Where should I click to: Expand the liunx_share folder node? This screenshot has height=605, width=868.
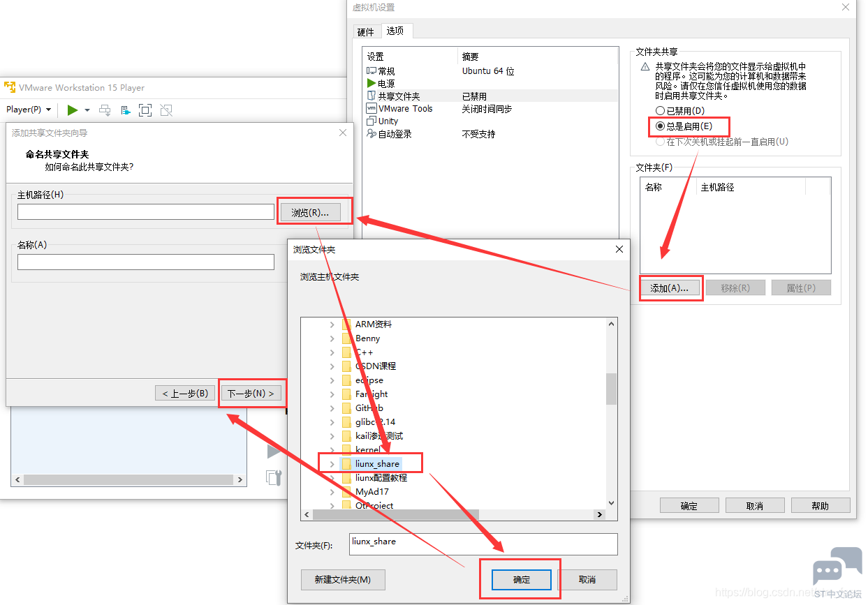332,464
